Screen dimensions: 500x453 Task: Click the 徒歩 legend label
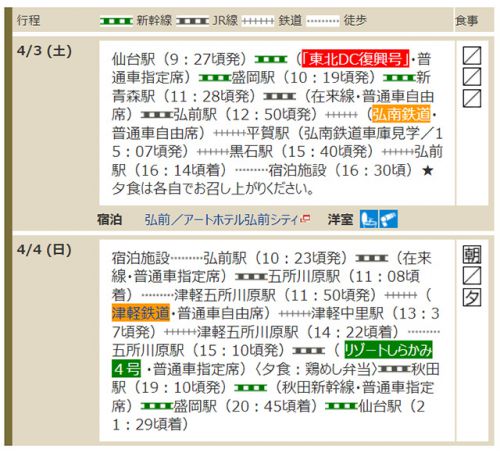pos(355,21)
